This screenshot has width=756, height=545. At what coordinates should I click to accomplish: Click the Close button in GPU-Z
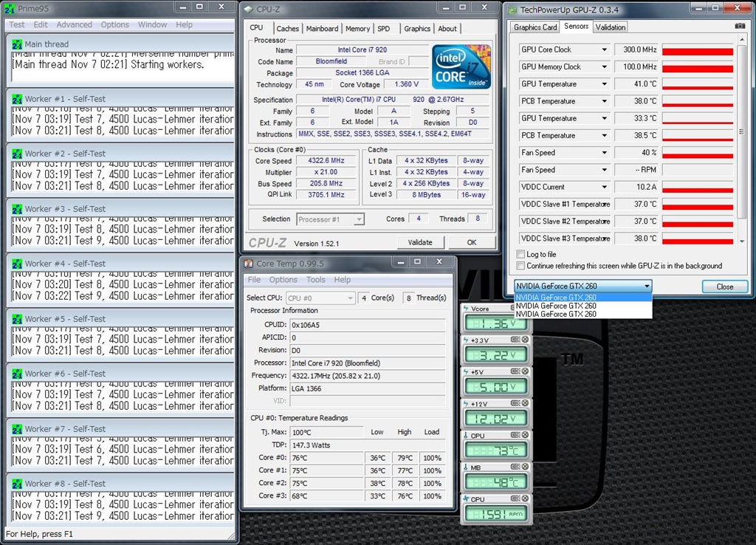click(724, 287)
